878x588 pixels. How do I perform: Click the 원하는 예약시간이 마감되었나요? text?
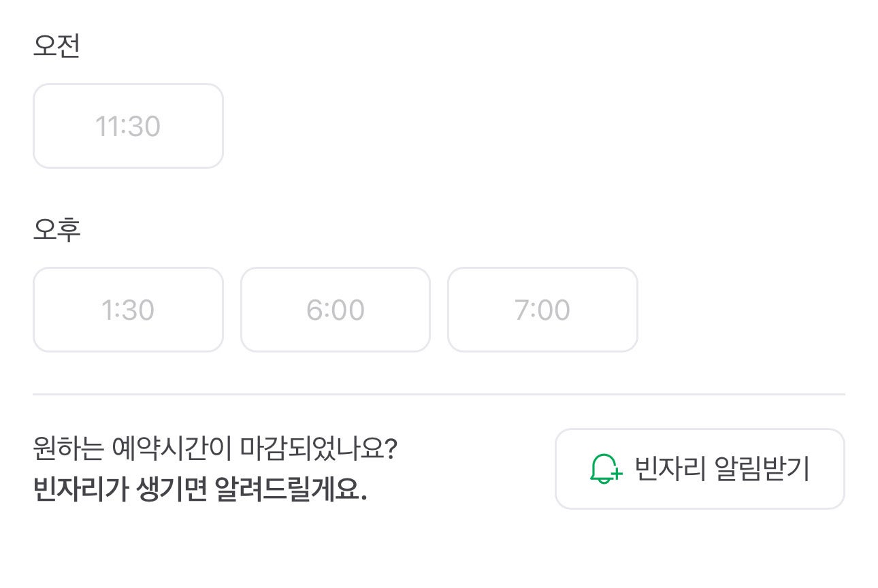tap(214, 448)
